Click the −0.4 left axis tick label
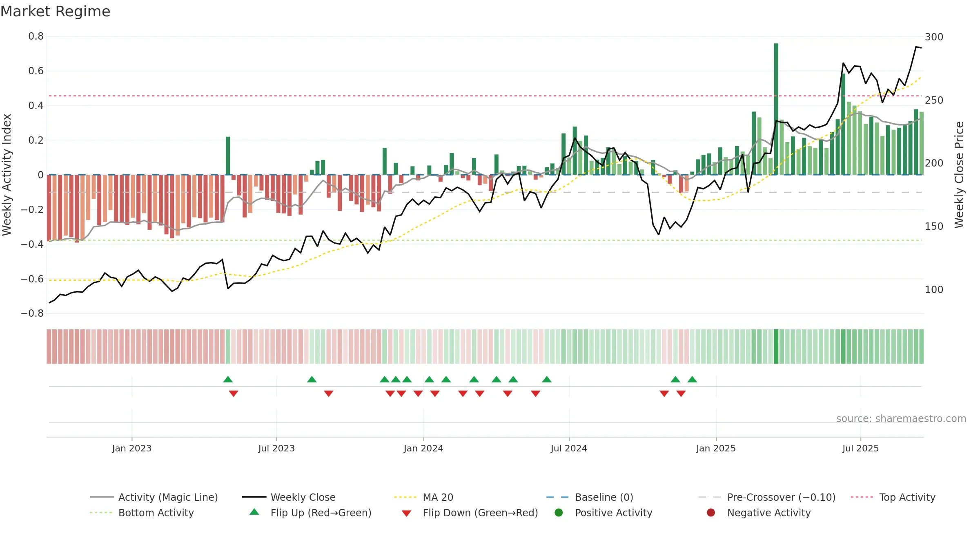Screen dimensions: 980x551 (32, 244)
